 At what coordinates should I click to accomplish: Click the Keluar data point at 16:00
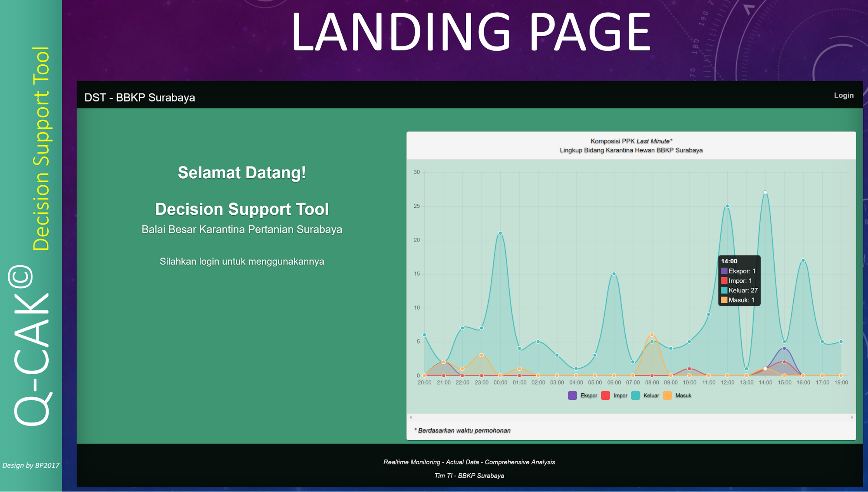pos(803,260)
